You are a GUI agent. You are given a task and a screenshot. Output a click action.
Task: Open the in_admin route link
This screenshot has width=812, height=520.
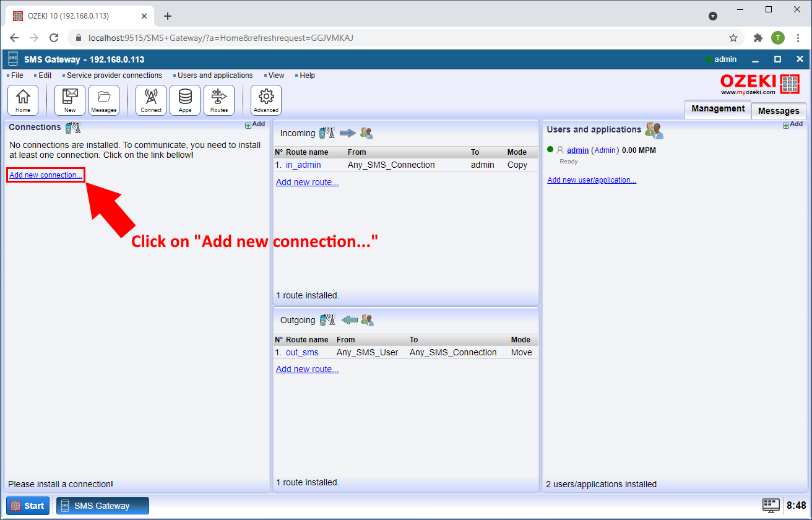coord(303,165)
